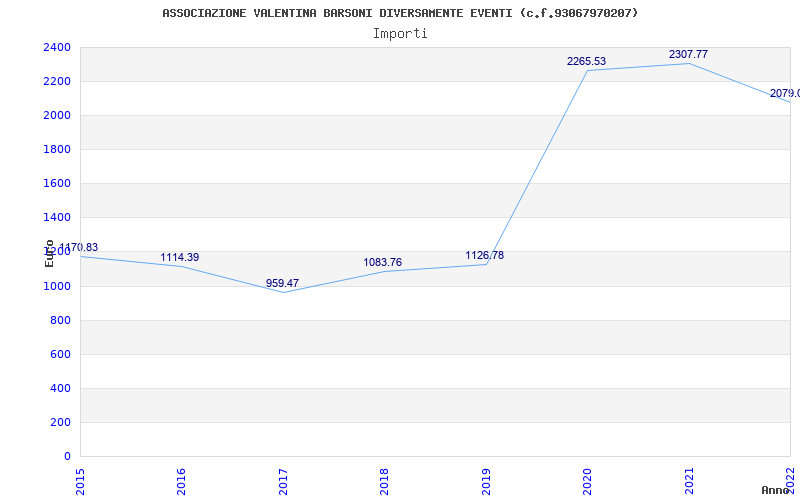Click the 2015 x-axis label
Image resolution: width=800 pixels, height=500 pixels.
[x=80, y=482]
